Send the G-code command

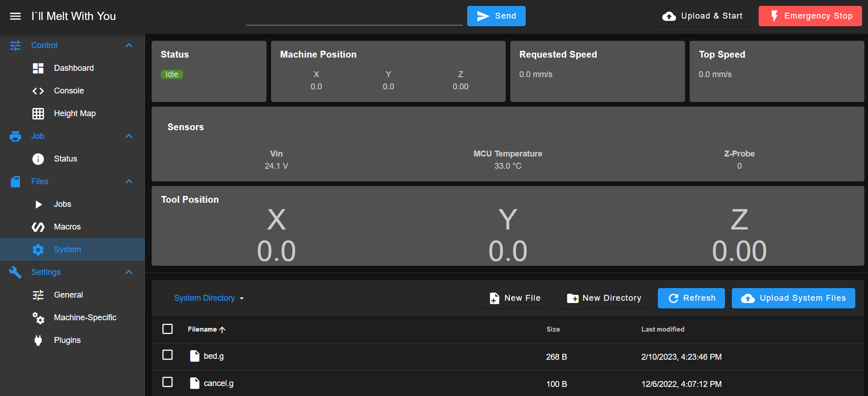coord(496,16)
